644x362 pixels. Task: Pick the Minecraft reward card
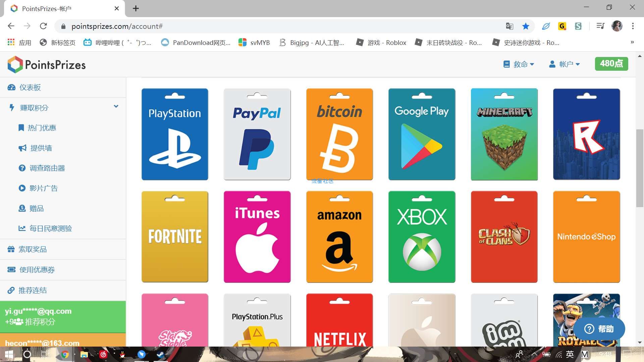pos(504,134)
